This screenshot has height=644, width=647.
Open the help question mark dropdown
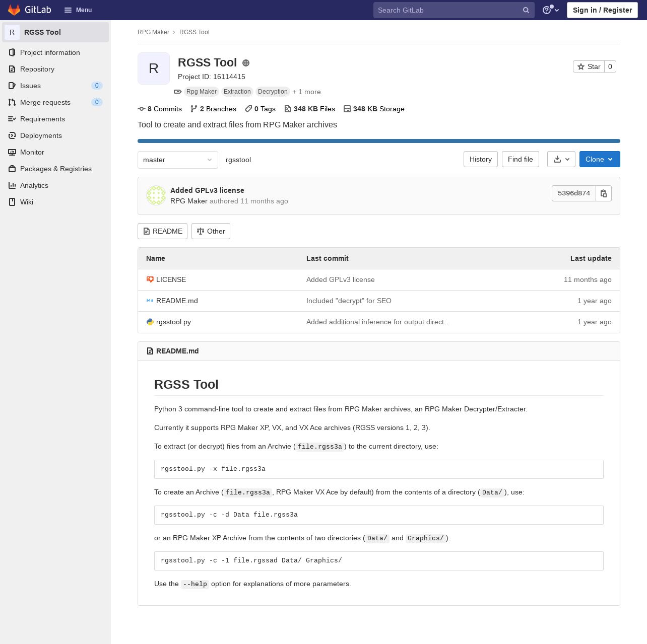point(550,10)
